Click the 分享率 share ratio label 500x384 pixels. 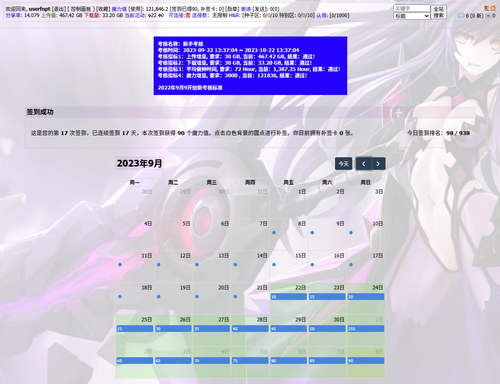[13, 15]
